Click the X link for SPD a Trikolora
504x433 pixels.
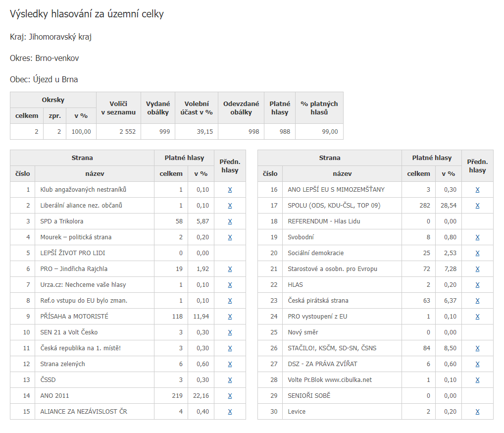[x=230, y=221]
